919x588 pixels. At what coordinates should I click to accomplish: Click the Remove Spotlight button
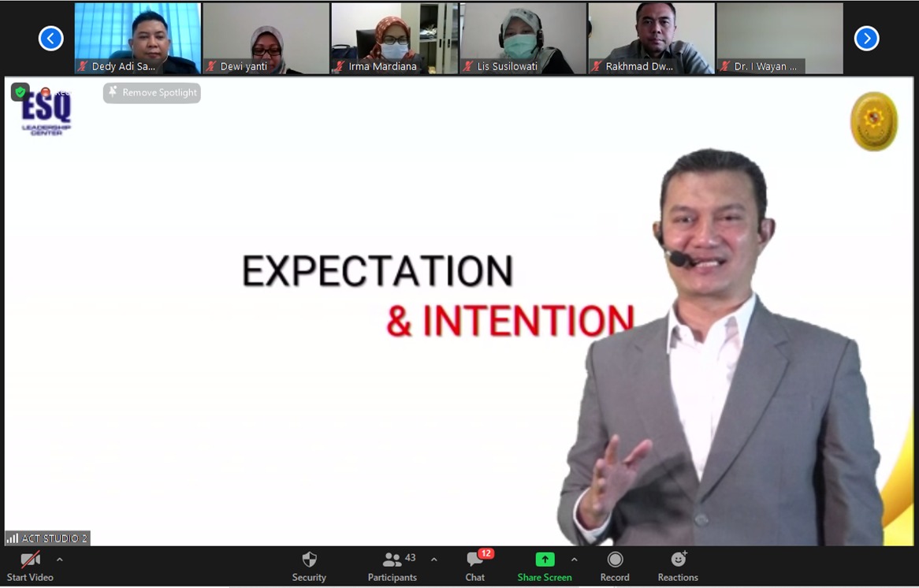pos(152,93)
